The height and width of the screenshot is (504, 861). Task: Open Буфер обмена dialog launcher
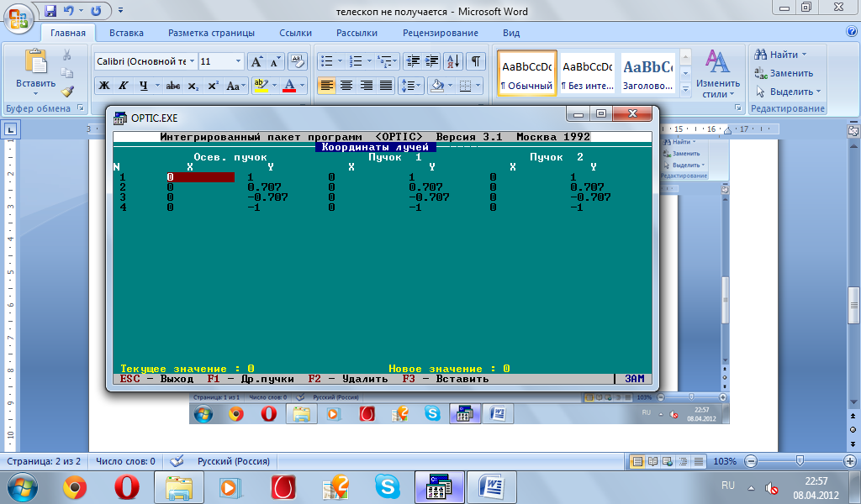pos(80,108)
